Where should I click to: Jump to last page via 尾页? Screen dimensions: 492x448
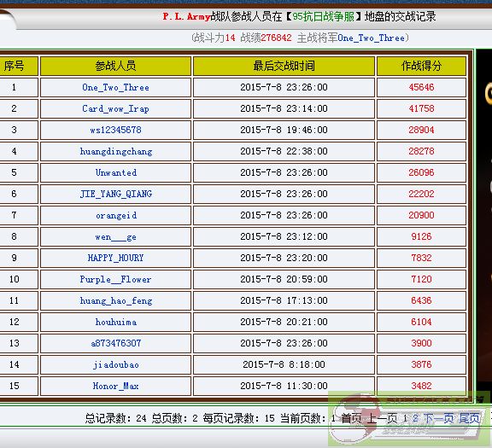pos(470,418)
